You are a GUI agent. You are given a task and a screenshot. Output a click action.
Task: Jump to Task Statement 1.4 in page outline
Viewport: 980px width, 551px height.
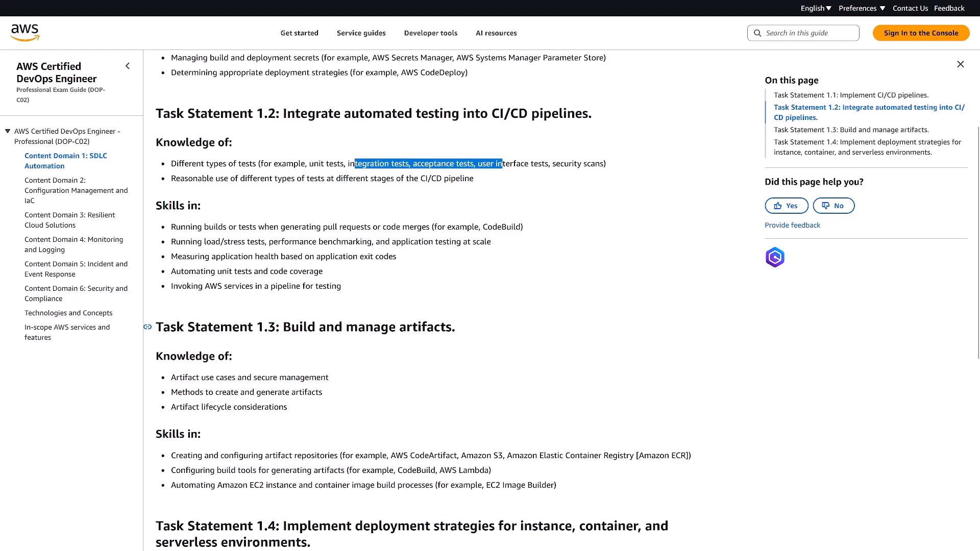(867, 147)
